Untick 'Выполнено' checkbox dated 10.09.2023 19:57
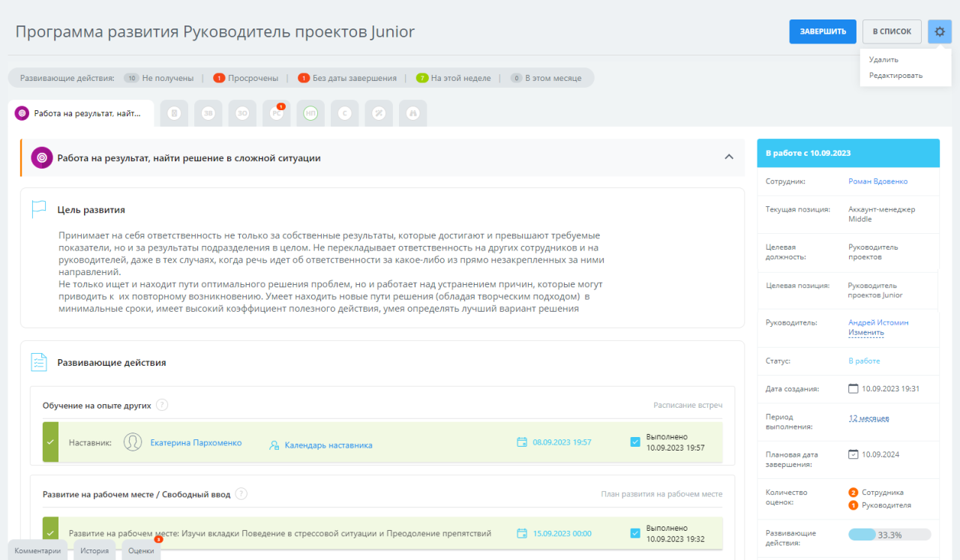The height and width of the screenshot is (560, 960). click(x=635, y=442)
